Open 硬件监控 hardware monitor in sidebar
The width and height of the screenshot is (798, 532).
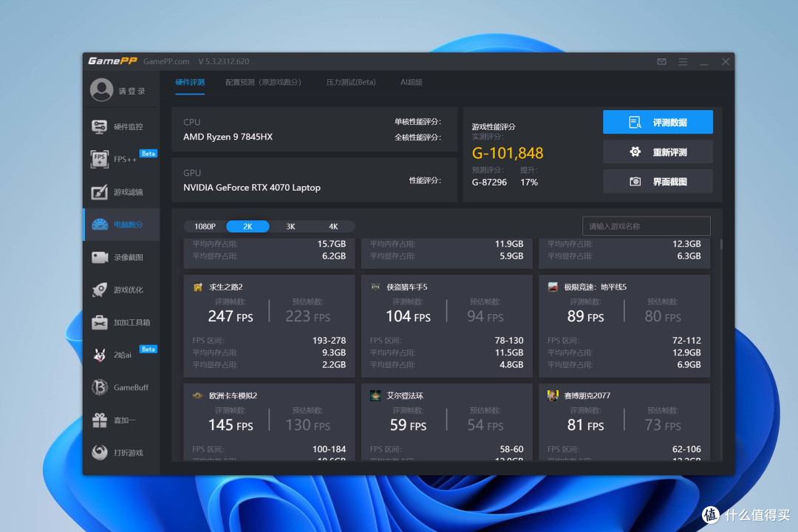(122, 126)
